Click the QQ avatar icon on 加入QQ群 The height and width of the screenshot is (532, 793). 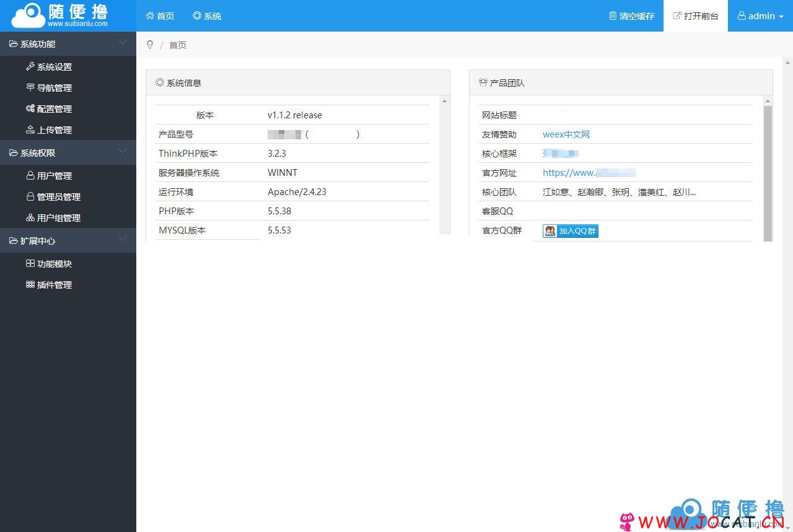point(550,230)
